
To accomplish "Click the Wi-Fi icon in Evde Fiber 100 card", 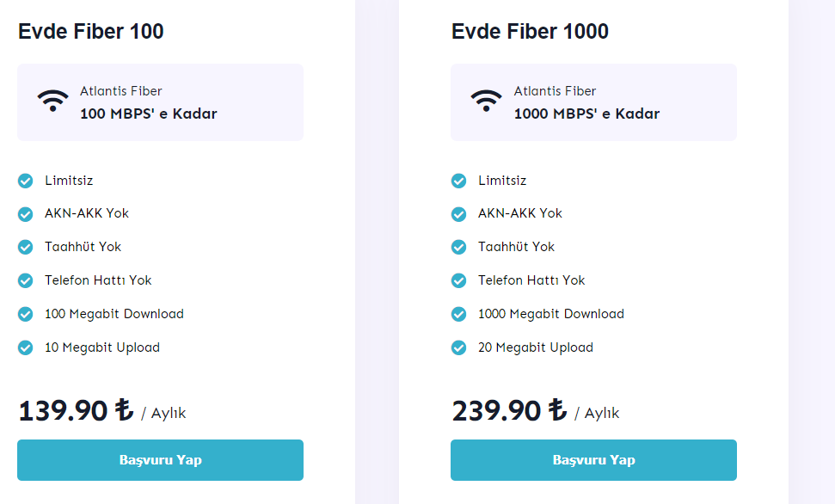I will [x=52, y=101].
